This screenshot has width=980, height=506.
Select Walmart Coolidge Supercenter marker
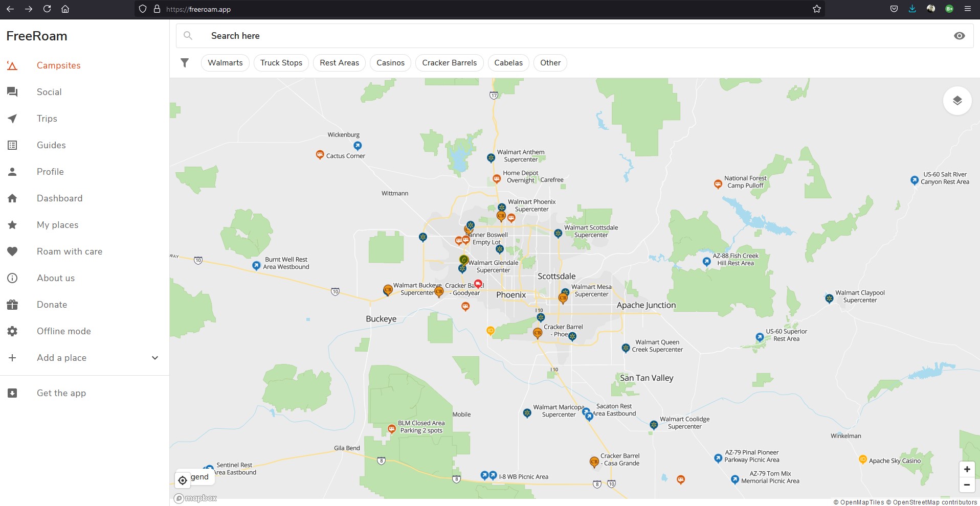pos(653,425)
